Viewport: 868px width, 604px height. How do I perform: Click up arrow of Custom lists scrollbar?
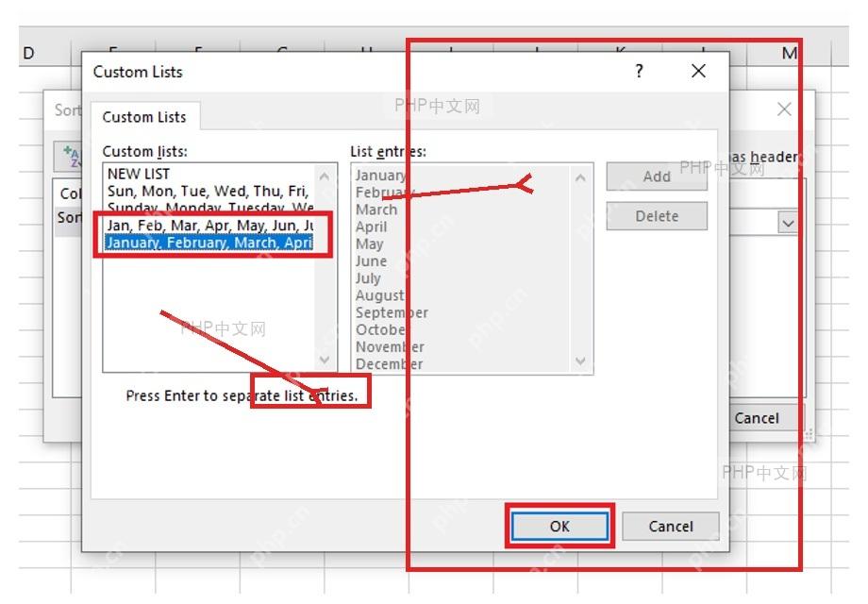click(x=325, y=176)
